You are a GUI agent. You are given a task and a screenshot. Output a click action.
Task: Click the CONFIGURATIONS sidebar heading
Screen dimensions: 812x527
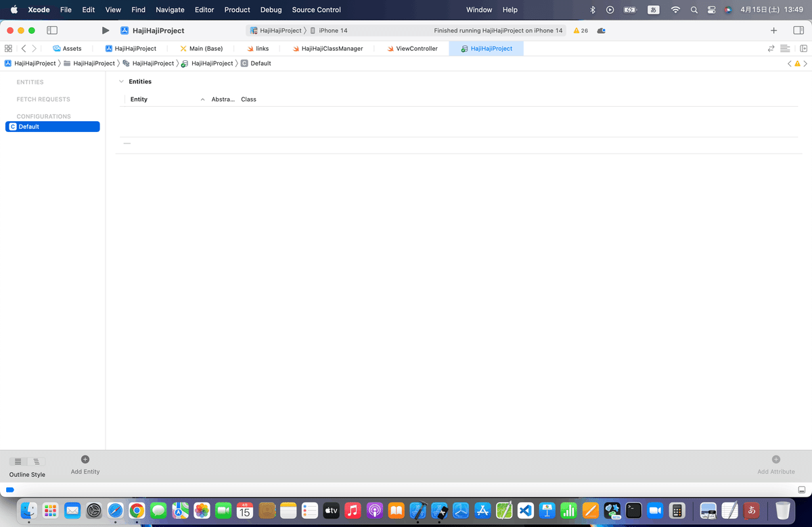pyautogui.click(x=43, y=116)
